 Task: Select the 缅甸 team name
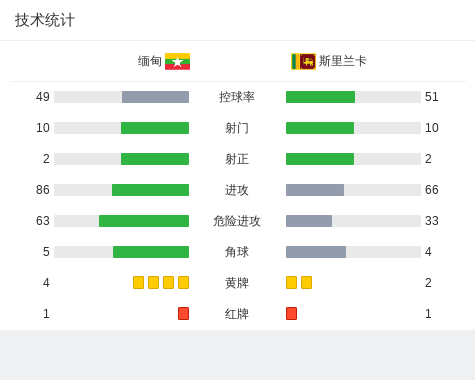(150, 61)
